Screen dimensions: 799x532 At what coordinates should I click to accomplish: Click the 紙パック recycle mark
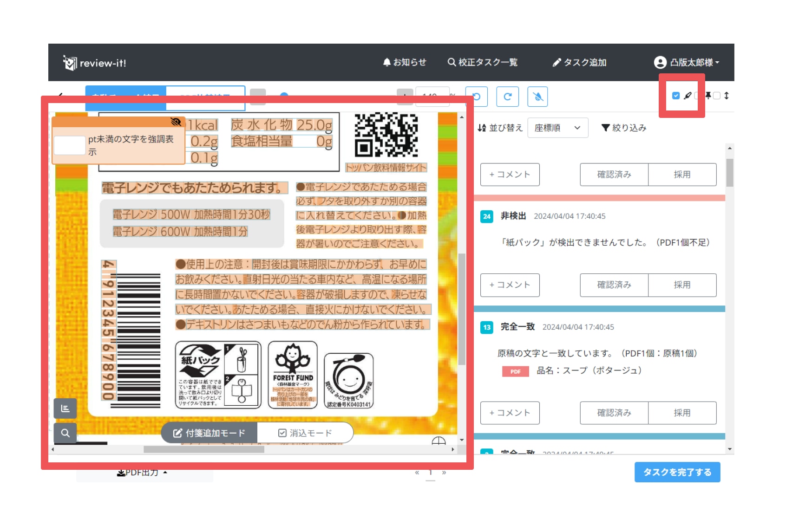[x=218, y=375]
